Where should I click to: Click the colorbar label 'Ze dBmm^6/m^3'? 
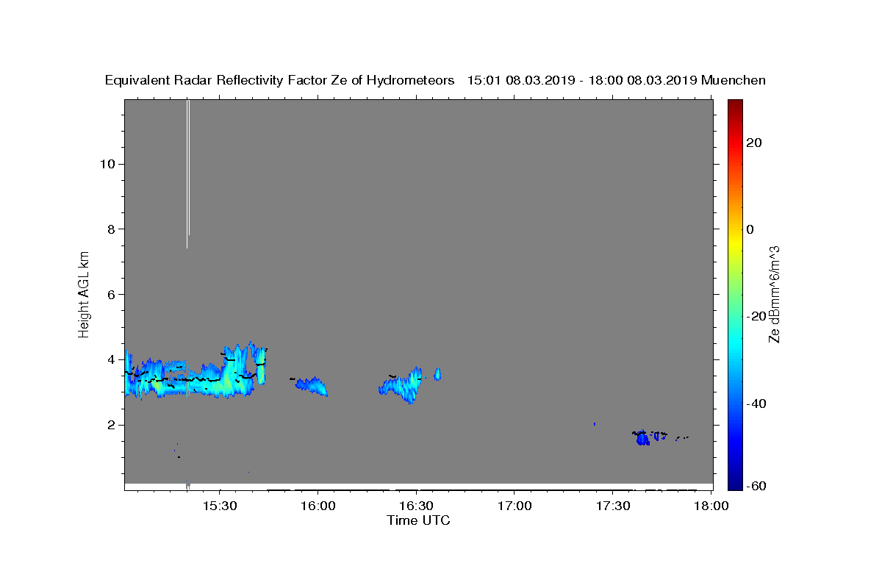point(773,293)
